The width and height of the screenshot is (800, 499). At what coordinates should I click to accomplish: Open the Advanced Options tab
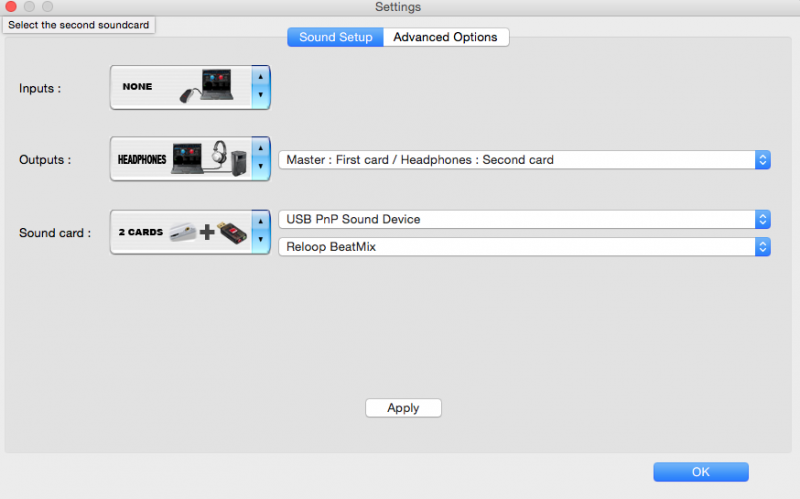(445, 37)
